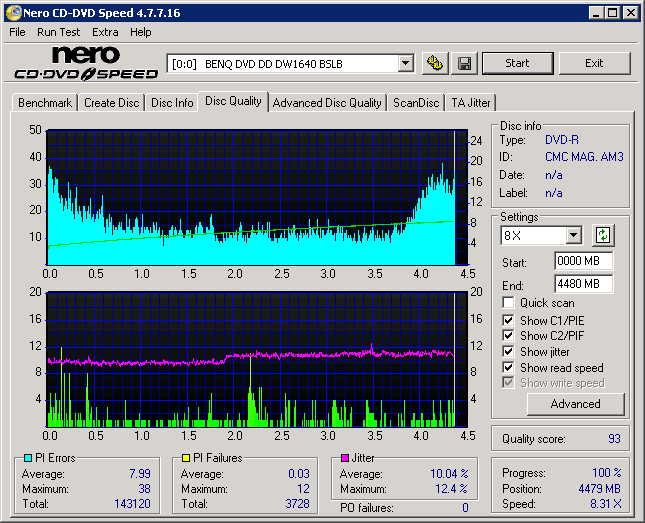645x523 pixels.
Task: Switch to the TA Jitter tab
Action: [x=470, y=103]
